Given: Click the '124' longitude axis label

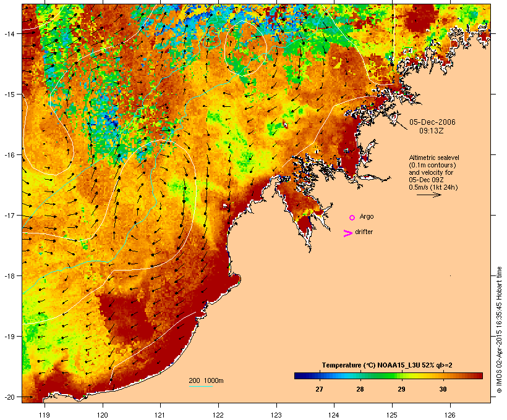Looking at the screenshot, I should tap(334, 415).
